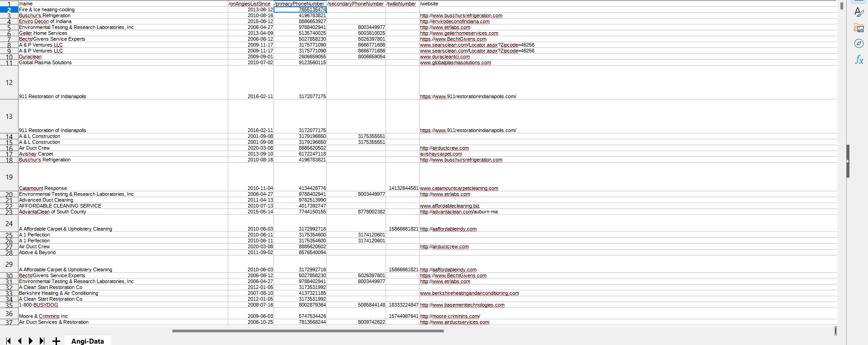Click the vertical scrollbar thumb
The width and height of the screenshot is (868, 345).
841,6
